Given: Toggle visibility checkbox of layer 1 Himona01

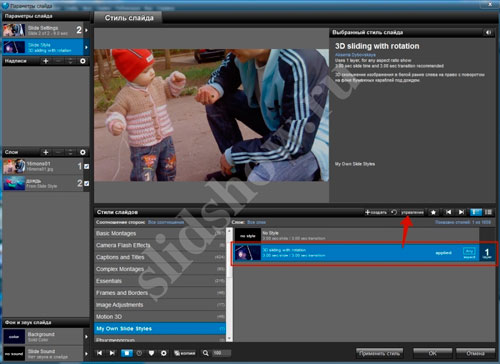Looking at the screenshot, I should [87, 166].
